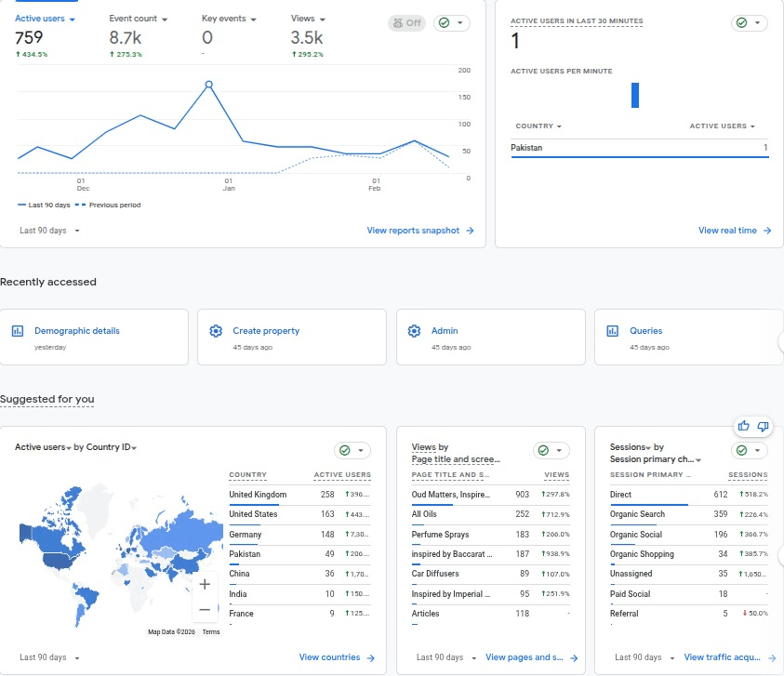Click the thumbs up feedback icon

click(x=743, y=426)
